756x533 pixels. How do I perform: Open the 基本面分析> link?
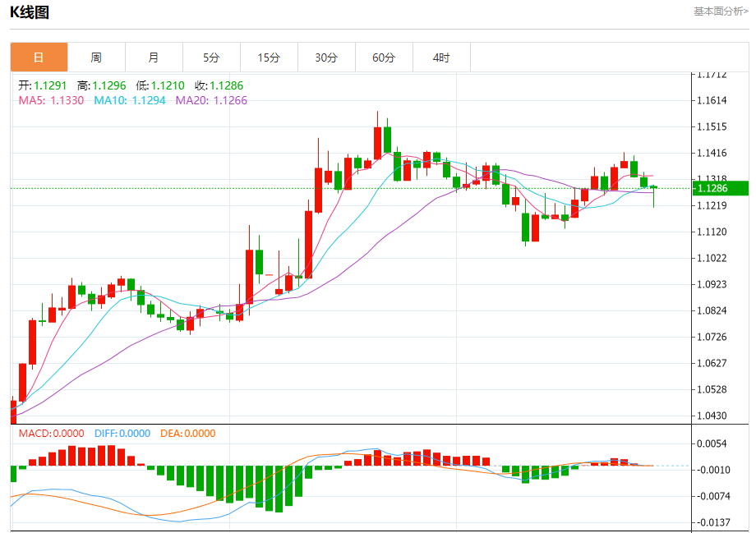coord(721,11)
